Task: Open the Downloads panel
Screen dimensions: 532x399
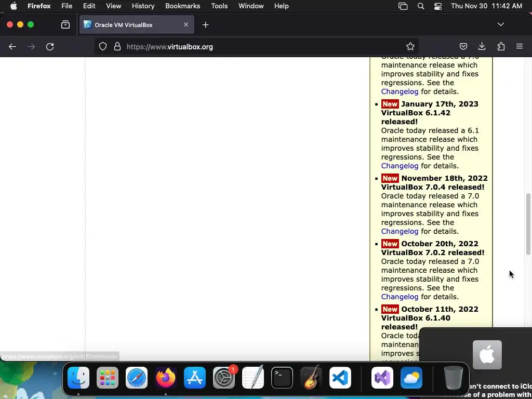Action: coord(482,47)
